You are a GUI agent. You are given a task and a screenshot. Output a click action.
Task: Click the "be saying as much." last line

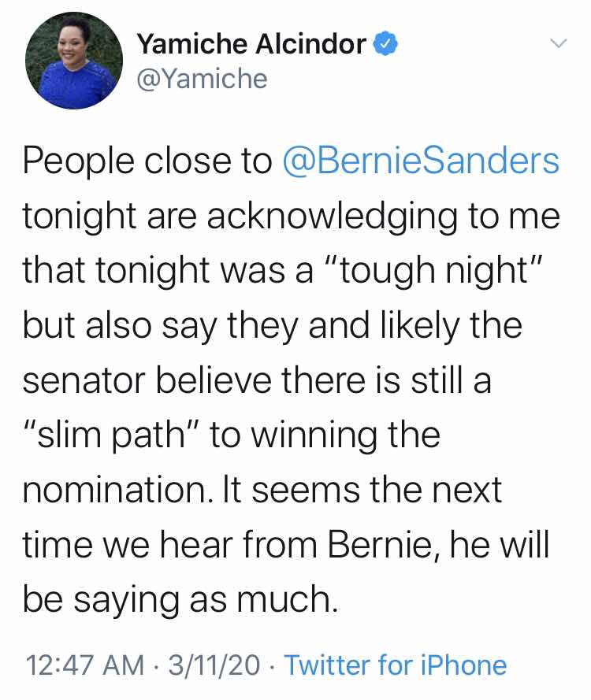(x=180, y=600)
